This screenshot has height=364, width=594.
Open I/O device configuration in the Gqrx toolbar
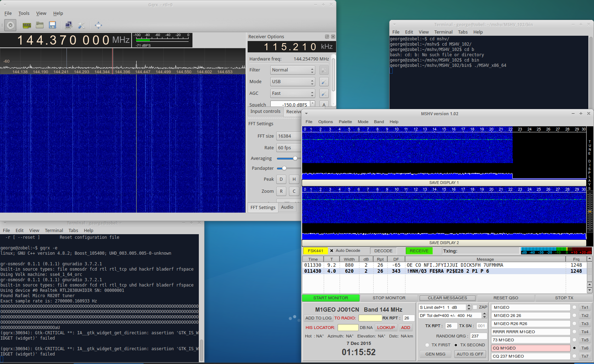[x=27, y=25]
